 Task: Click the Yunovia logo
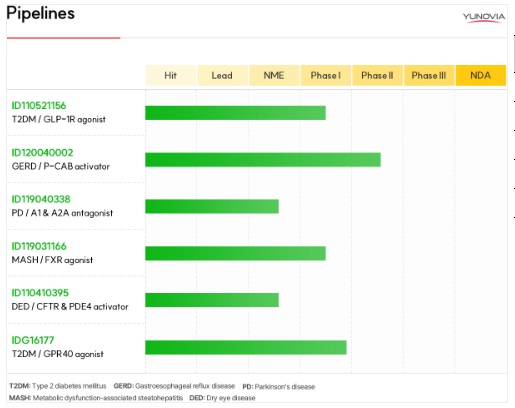pyautogui.click(x=484, y=17)
